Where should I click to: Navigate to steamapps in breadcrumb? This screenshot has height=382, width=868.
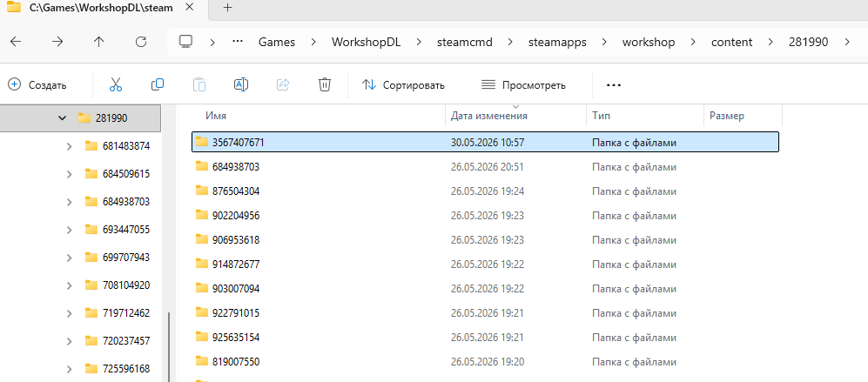pos(557,42)
